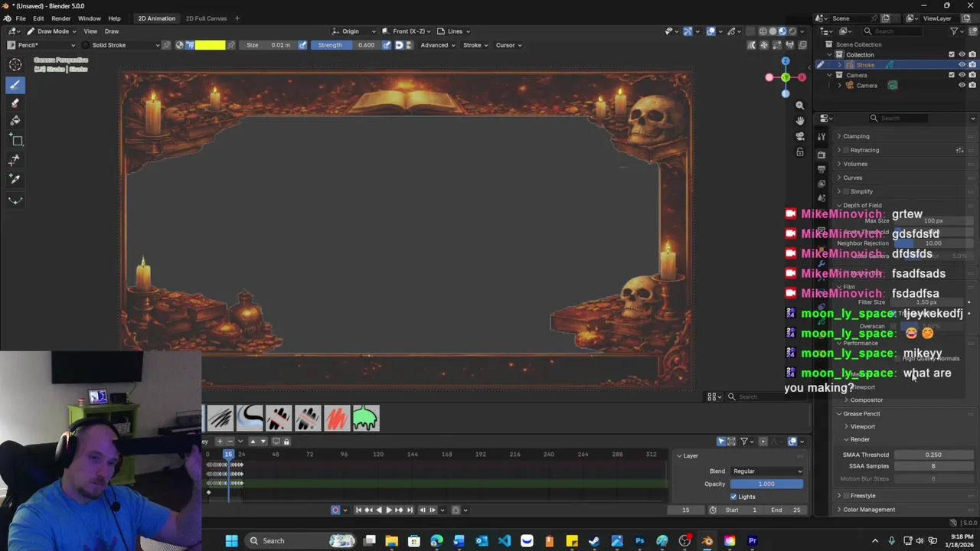Disable Stroke render camera icon
This screenshot has width=980, height=551.
click(x=972, y=65)
